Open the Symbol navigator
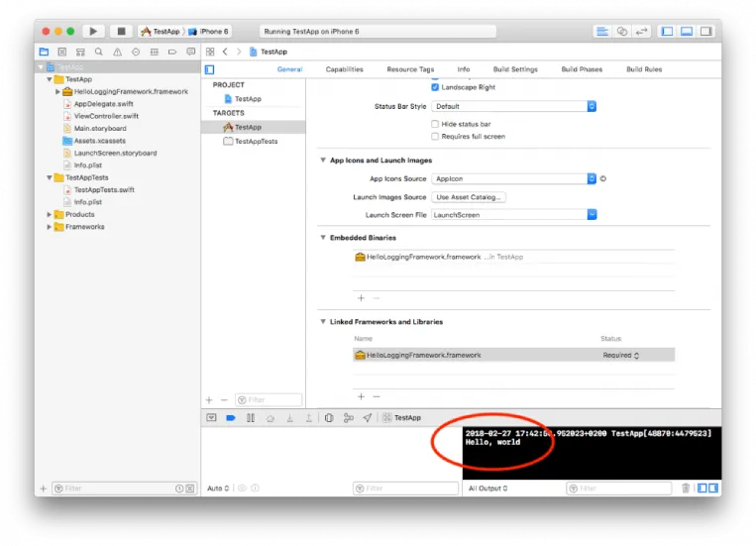 (62, 52)
